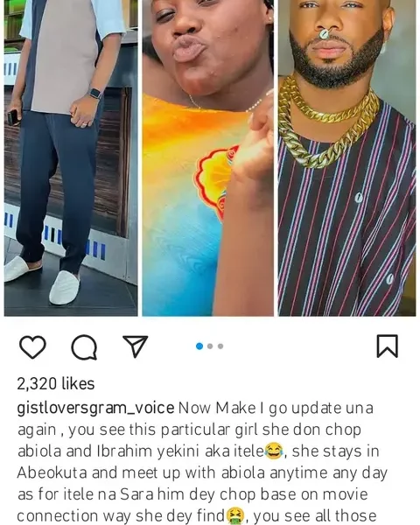
Task: Select the first carousel dot indicator
Action: (x=199, y=346)
